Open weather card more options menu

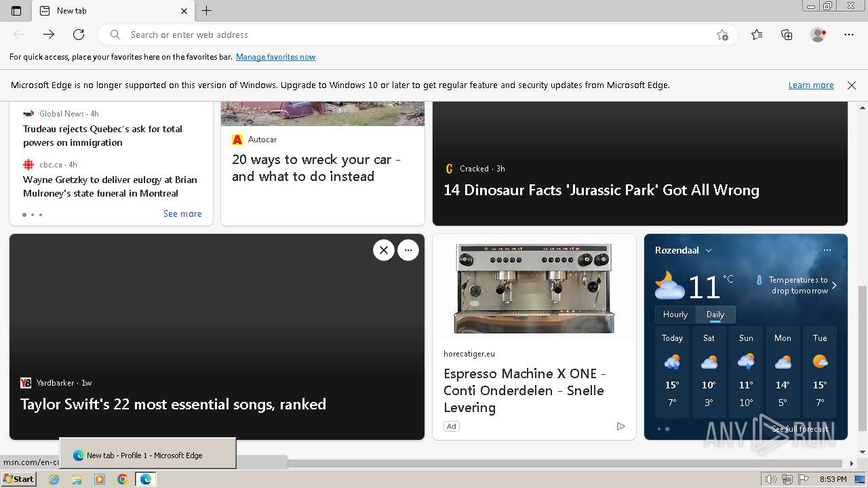click(x=827, y=250)
